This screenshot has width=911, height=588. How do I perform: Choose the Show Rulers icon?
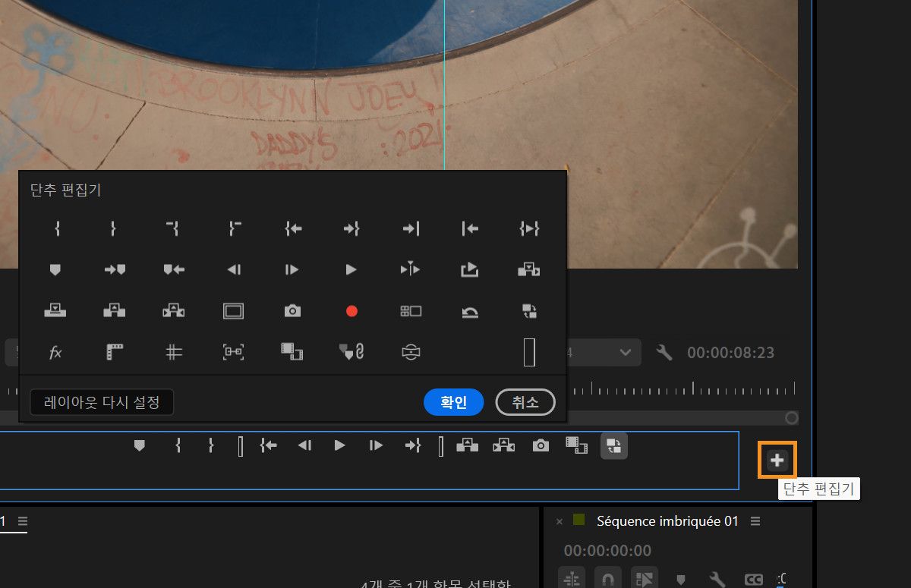point(115,352)
